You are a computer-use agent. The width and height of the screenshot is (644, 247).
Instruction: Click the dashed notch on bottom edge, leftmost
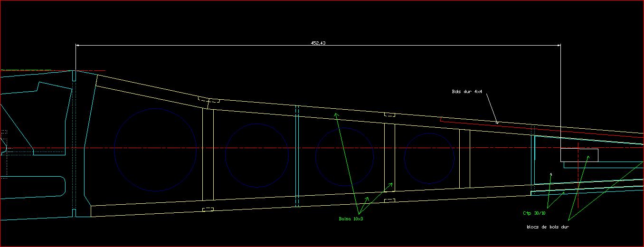(208, 209)
